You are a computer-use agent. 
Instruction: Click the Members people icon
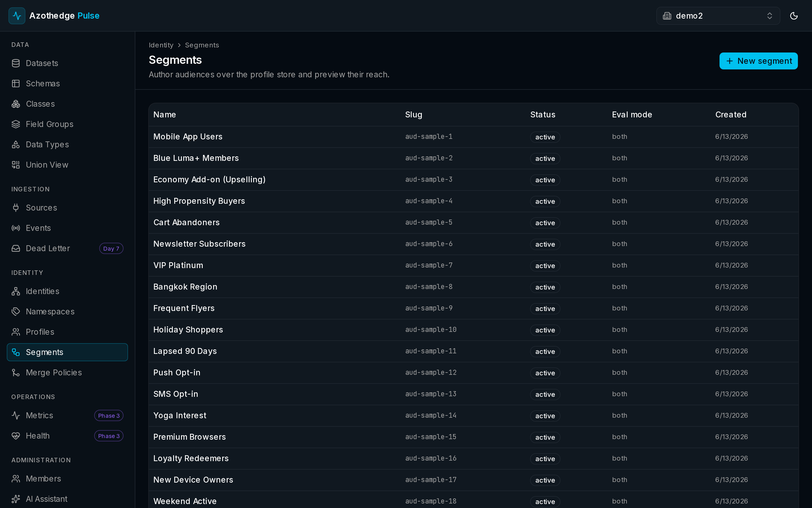pos(16,479)
